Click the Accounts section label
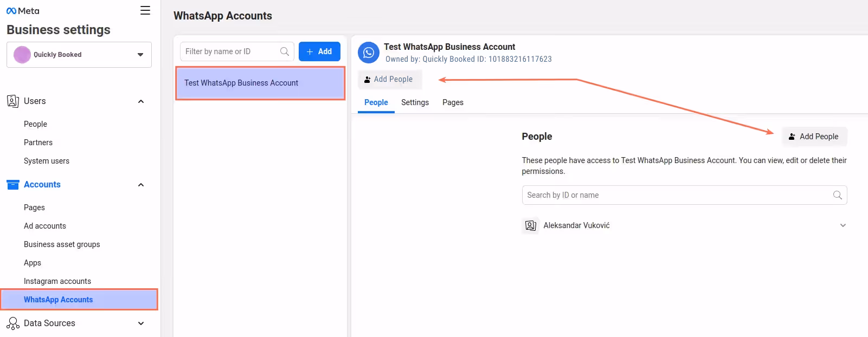This screenshot has width=868, height=337. coord(42,185)
